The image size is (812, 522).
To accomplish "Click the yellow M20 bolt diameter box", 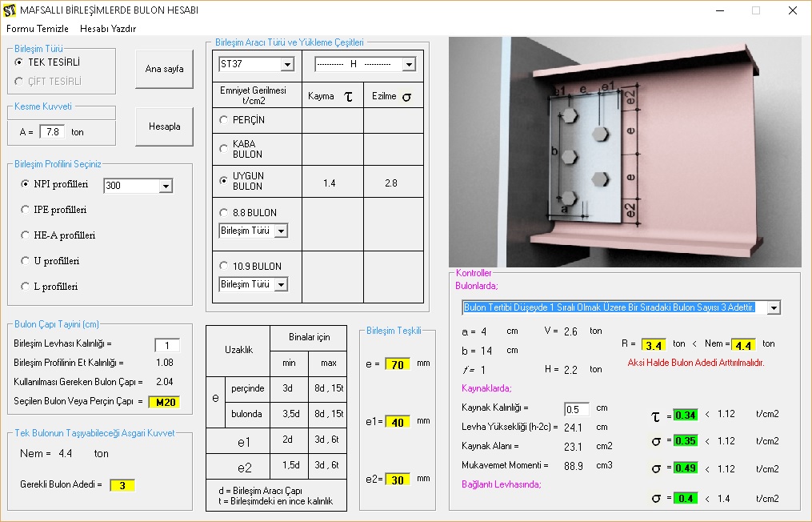I will tap(165, 402).
